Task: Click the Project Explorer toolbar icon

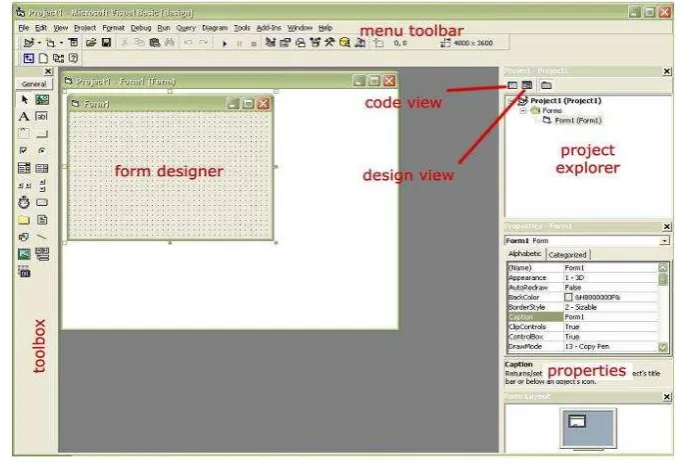Action: tap(271, 43)
